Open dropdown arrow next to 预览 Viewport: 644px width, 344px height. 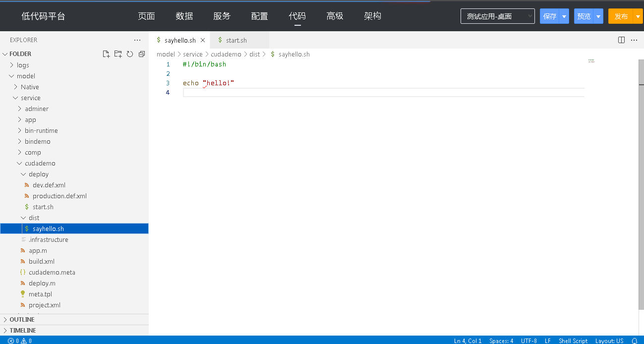(x=598, y=16)
